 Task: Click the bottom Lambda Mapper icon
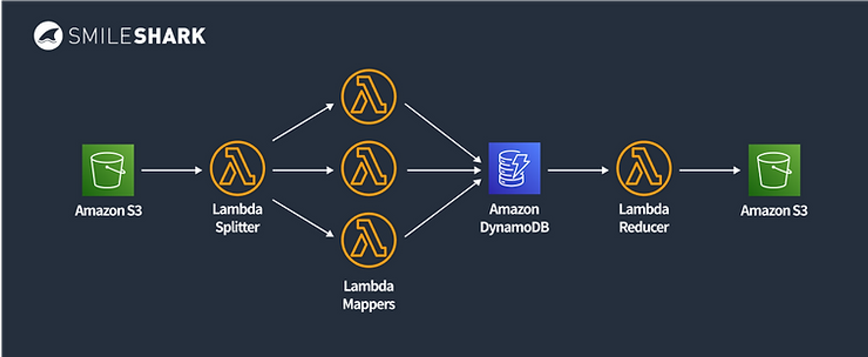click(x=368, y=240)
